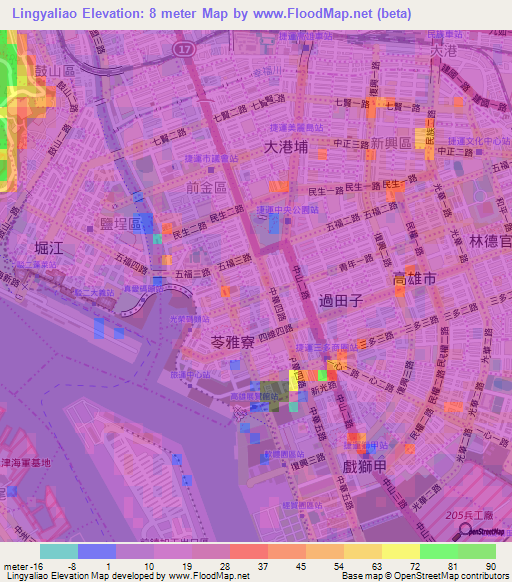Click the red swatch above 28 in legend
Viewport: 512px width, 582px height.
249,551
